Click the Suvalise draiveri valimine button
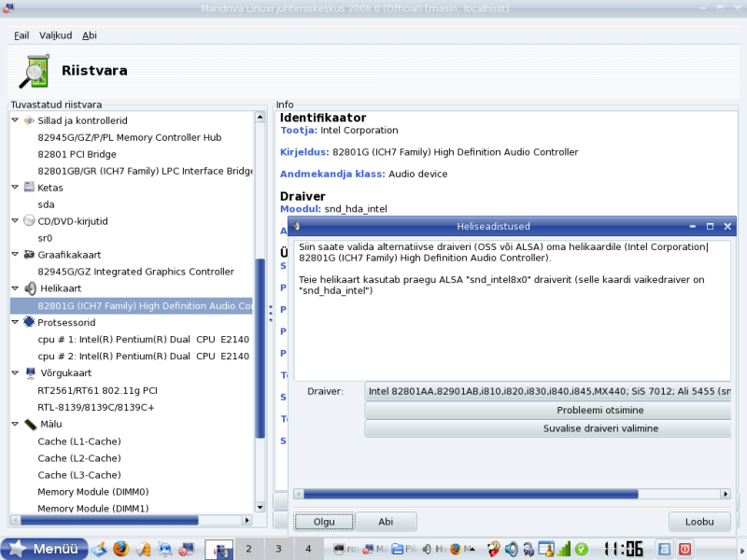The height and width of the screenshot is (560, 747). tap(548, 428)
